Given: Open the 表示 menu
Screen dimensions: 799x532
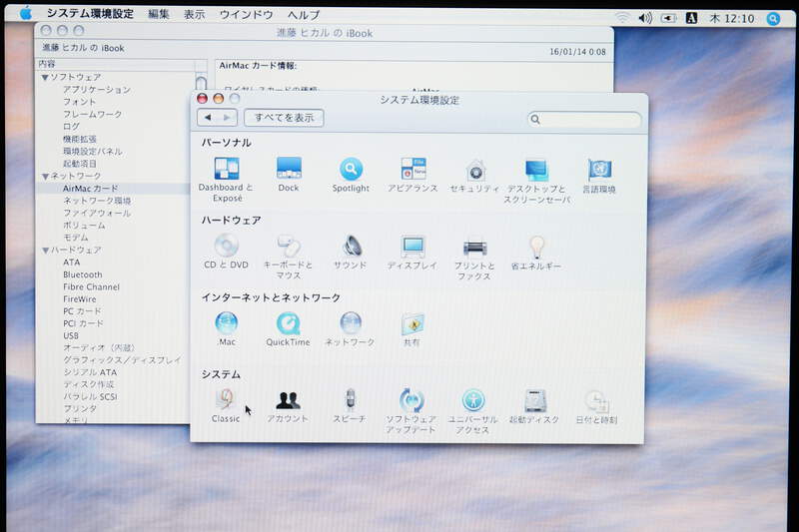Looking at the screenshot, I should click(x=194, y=14).
